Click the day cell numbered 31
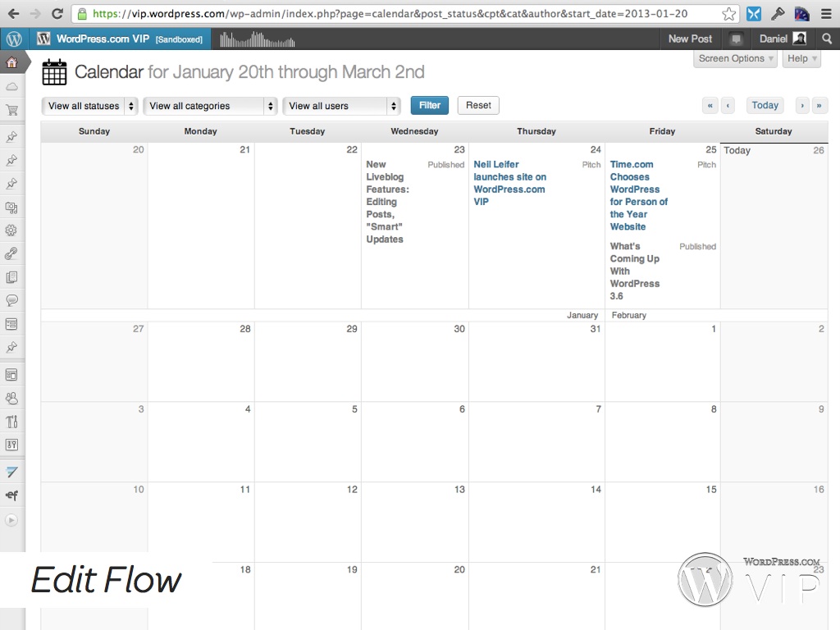840x630 pixels. tap(536, 362)
